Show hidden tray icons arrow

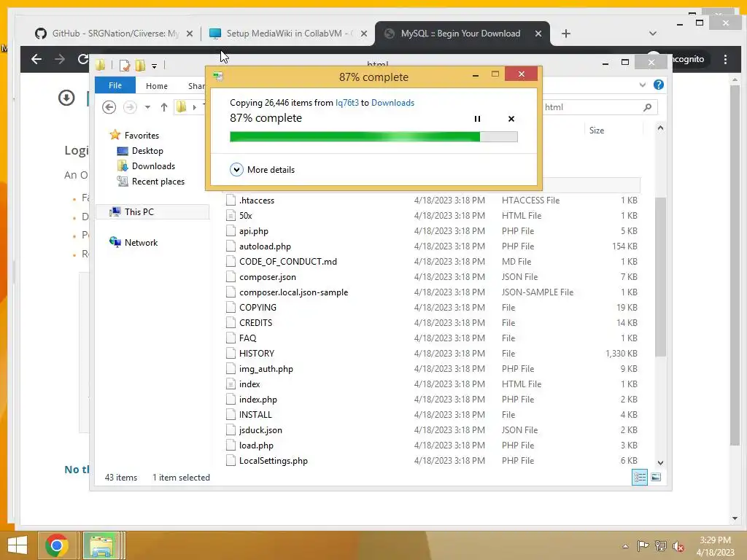click(x=625, y=546)
